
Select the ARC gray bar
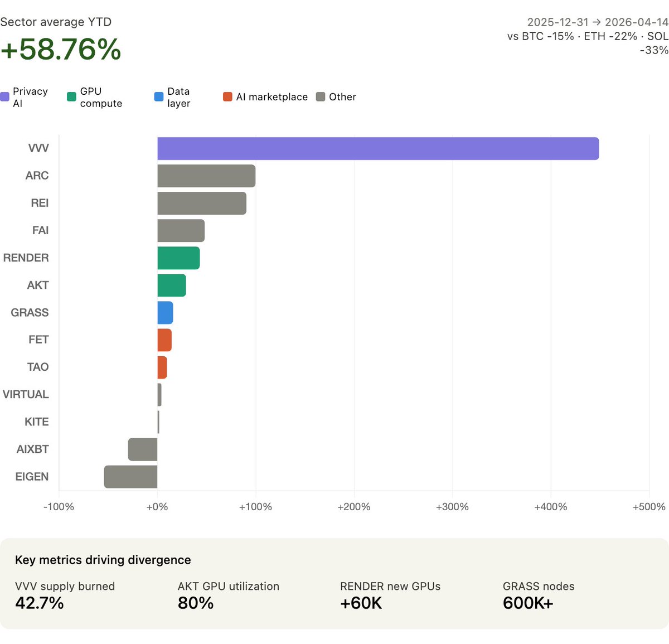206,176
